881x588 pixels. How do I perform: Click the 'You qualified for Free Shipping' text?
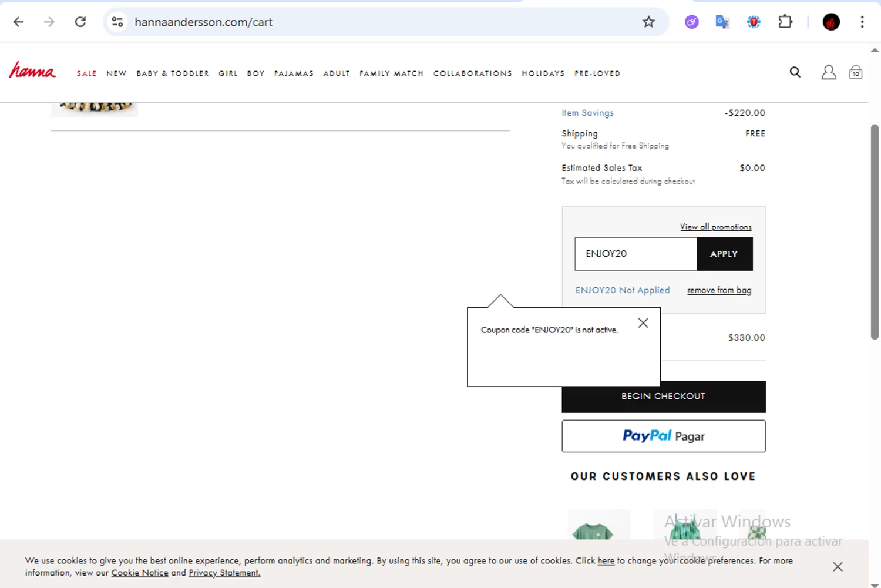(615, 146)
